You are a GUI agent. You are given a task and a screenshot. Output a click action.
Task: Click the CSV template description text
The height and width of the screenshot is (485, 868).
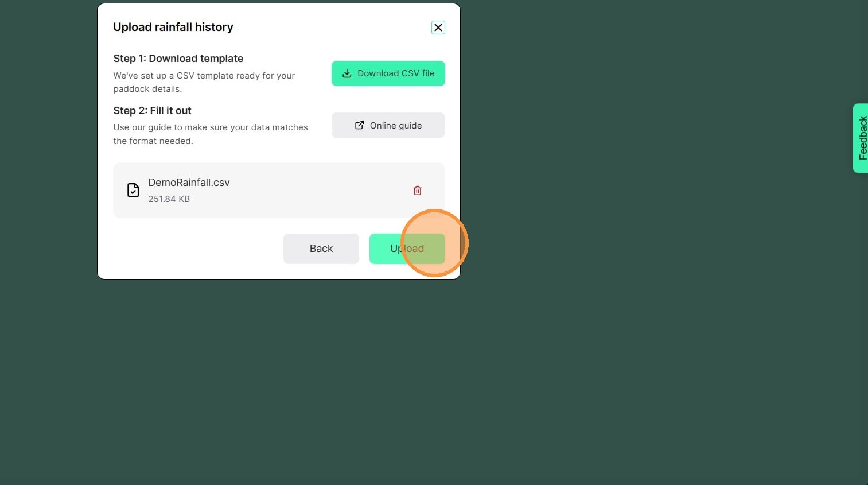click(x=204, y=82)
